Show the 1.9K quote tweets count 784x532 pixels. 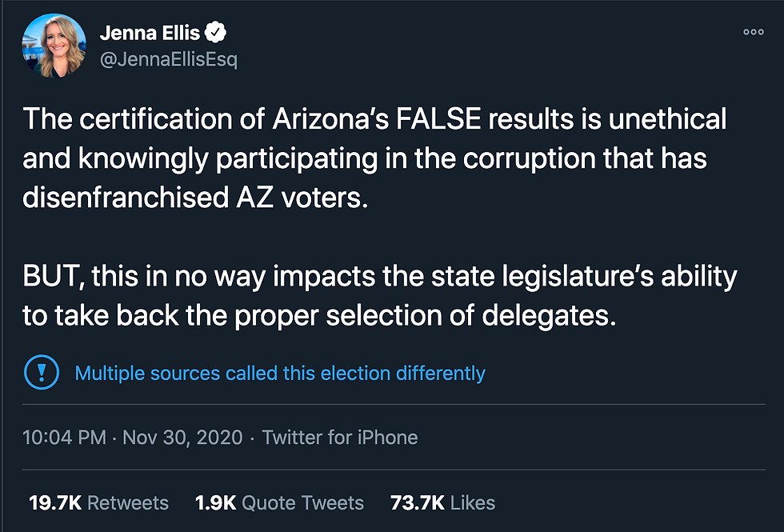(215, 502)
